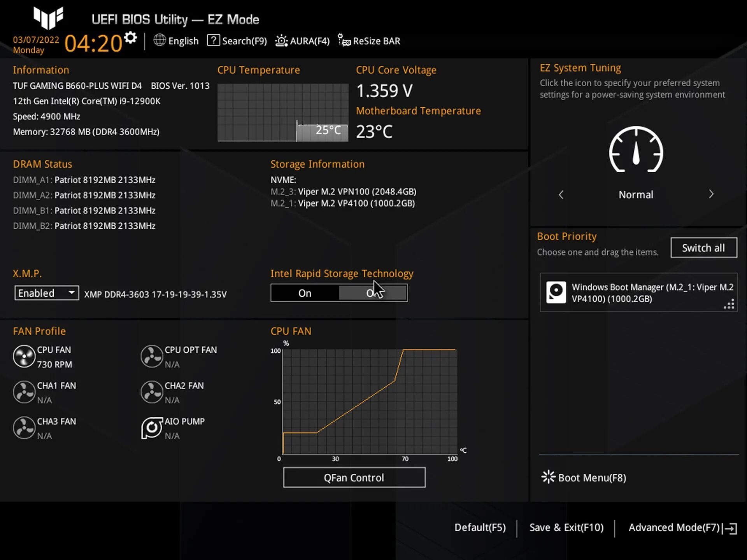Click the Switch all button
The image size is (747, 560).
[703, 248]
